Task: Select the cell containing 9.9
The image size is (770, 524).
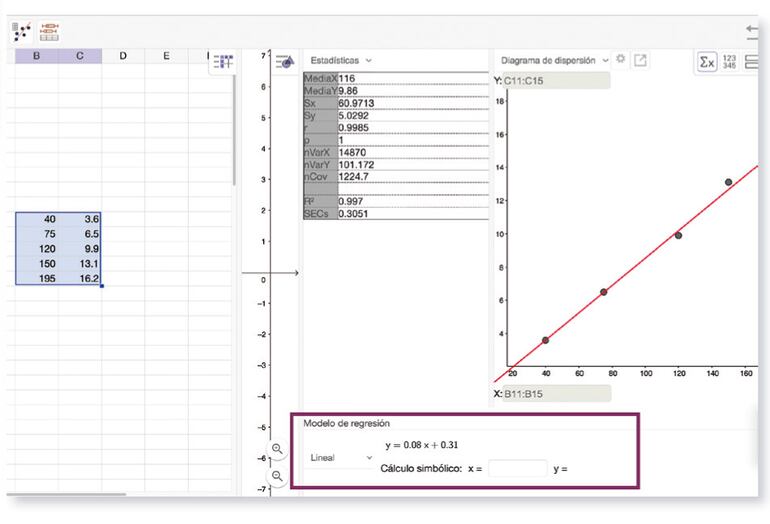Action: pyautogui.click(x=80, y=248)
